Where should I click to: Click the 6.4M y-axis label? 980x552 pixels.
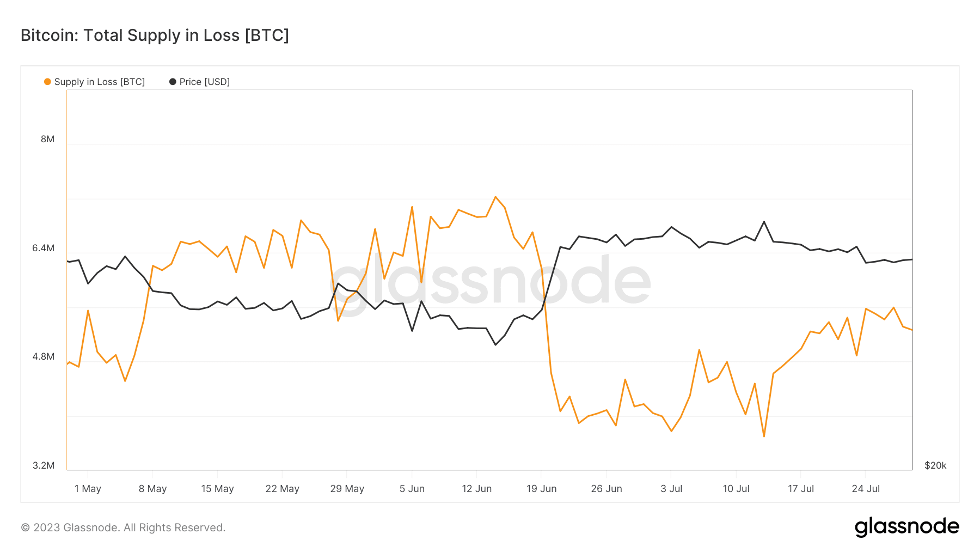tap(44, 248)
